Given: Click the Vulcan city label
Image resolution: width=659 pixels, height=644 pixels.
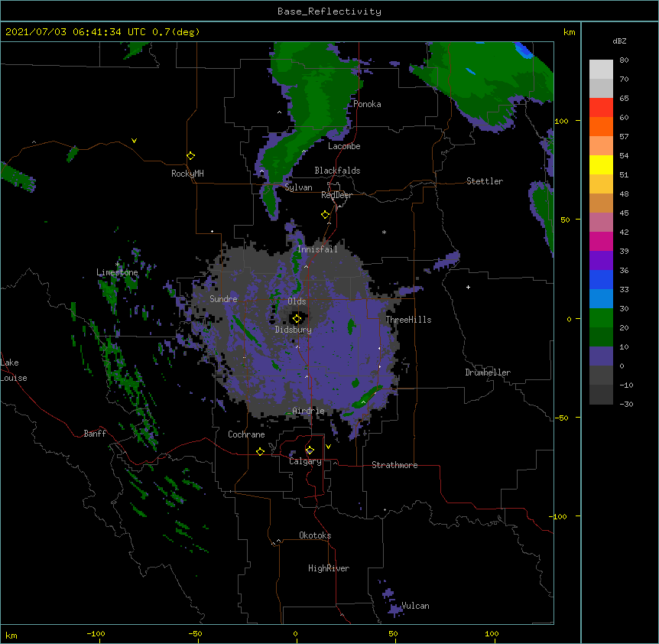Looking at the screenshot, I should [x=416, y=606].
